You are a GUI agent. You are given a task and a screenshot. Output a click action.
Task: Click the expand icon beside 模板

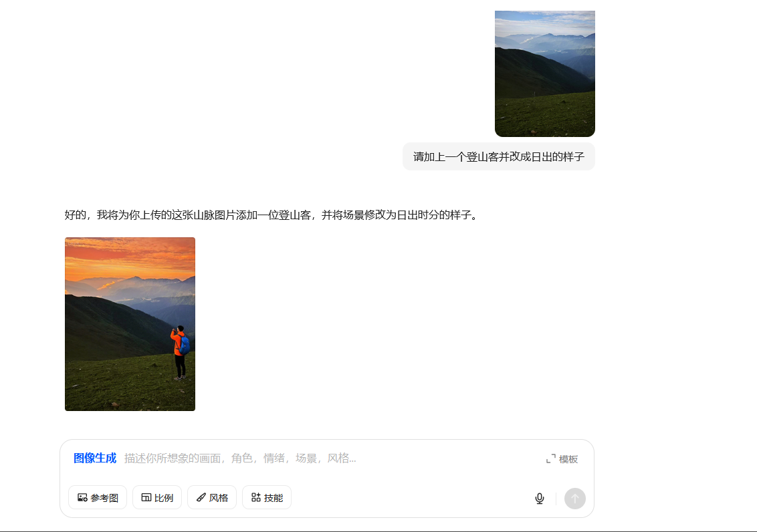[551, 458]
